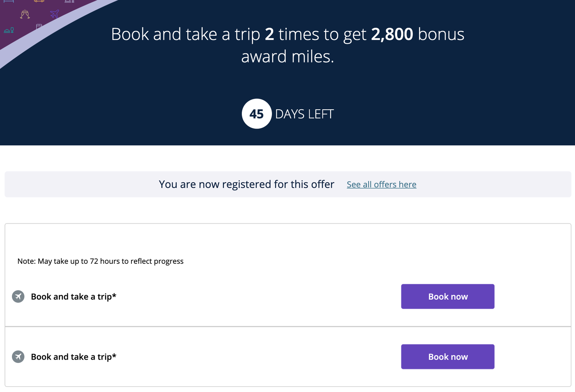The width and height of the screenshot is (575, 392).
Task: Click the 2,800 bonus miles headline text
Action: 287,45
